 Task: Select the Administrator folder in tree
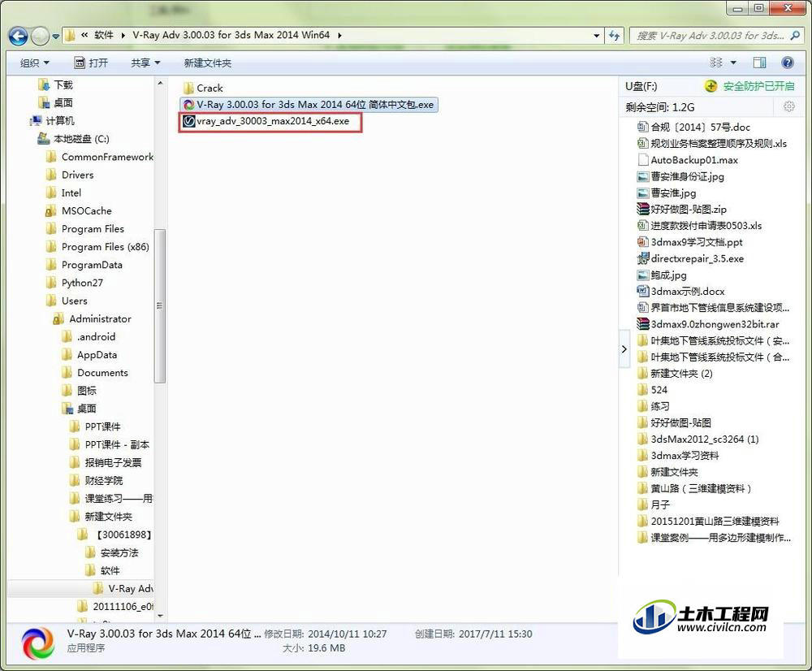(x=93, y=319)
